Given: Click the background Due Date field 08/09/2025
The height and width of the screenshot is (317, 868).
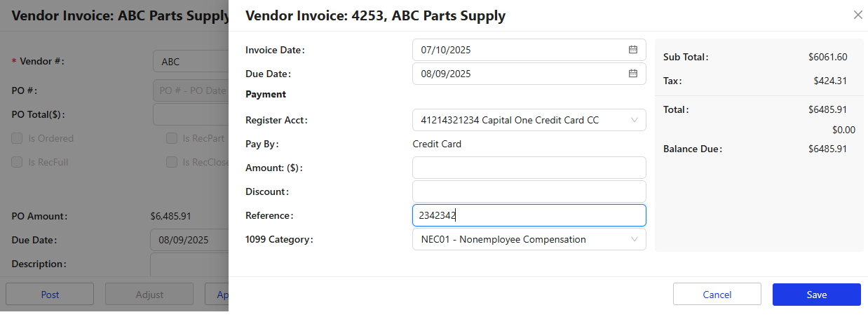Looking at the screenshot, I should (x=189, y=240).
